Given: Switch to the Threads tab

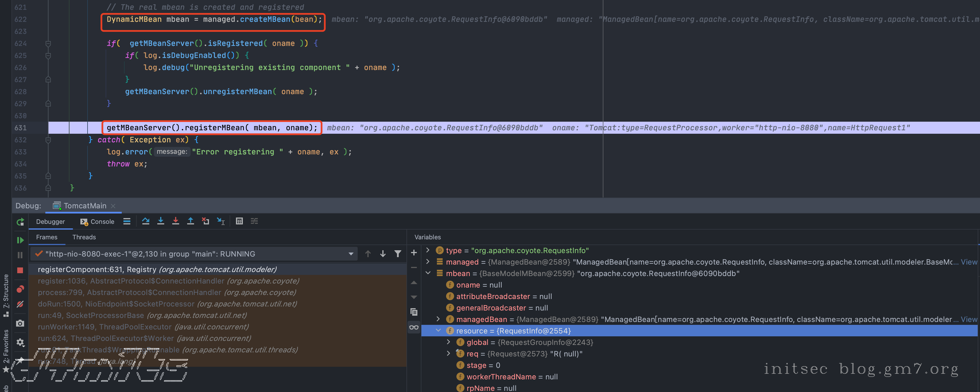Looking at the screenshot, I should (84, 237).
